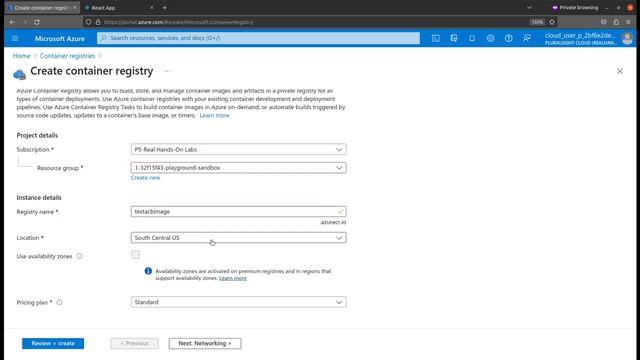Open Learn more link about availability zones
This screenshot has width=640, height=360.
click(233, 278)
